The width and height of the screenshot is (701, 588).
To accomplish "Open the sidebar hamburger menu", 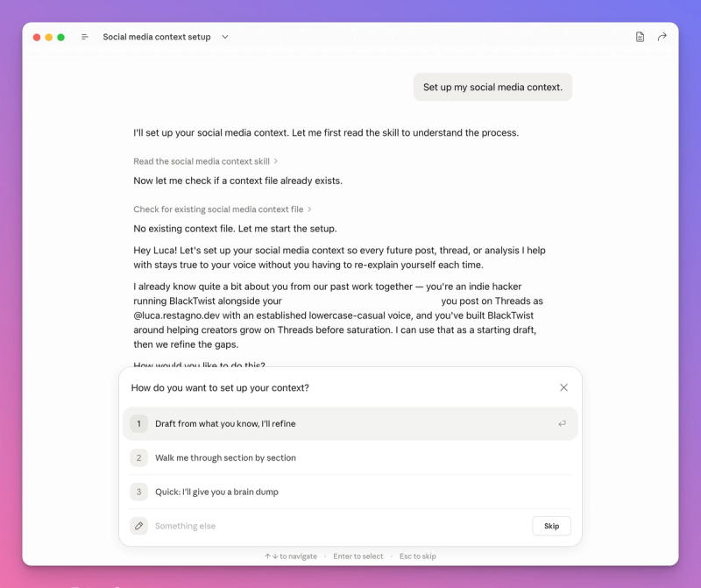I will point(84,37).
